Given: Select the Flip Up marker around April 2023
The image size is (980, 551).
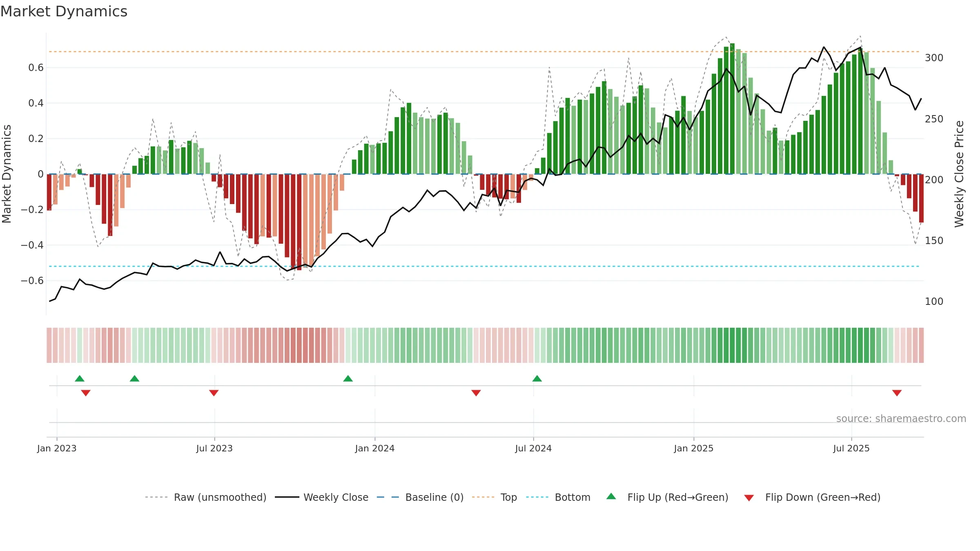Looking at the screenshot, I should click(x=134, y=378).
